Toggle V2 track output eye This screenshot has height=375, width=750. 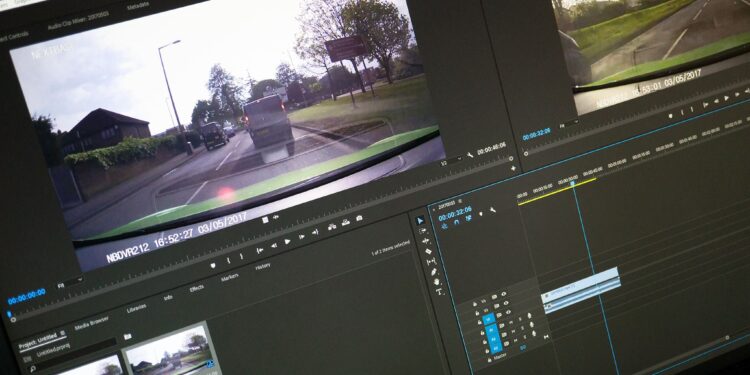[506, 303]
